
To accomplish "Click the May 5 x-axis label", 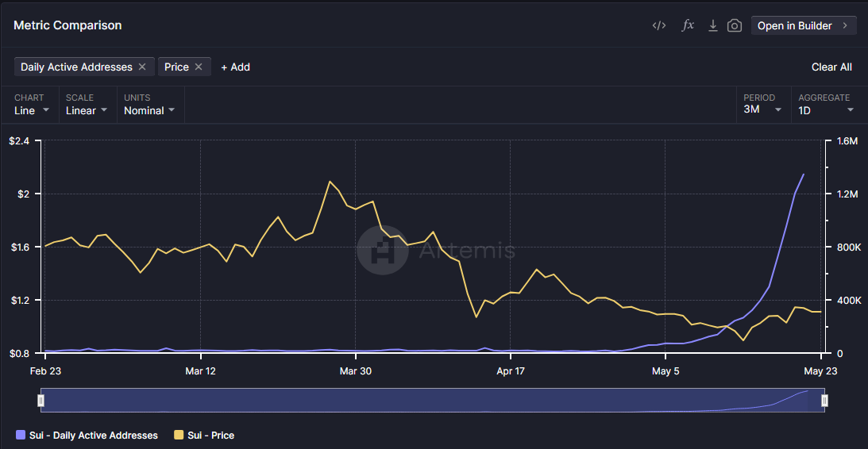I will 665,371.
